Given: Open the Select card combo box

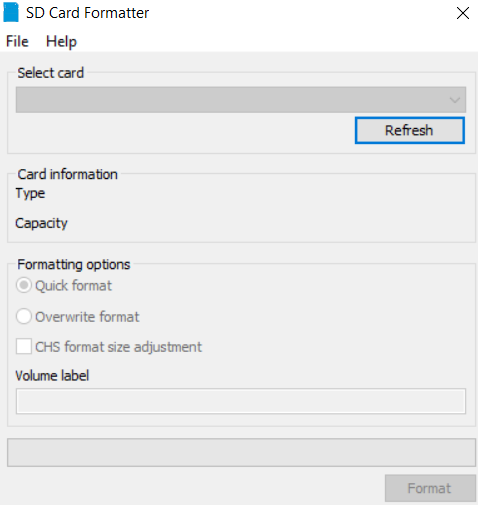Looking at the screenshot, I should 241,100.
